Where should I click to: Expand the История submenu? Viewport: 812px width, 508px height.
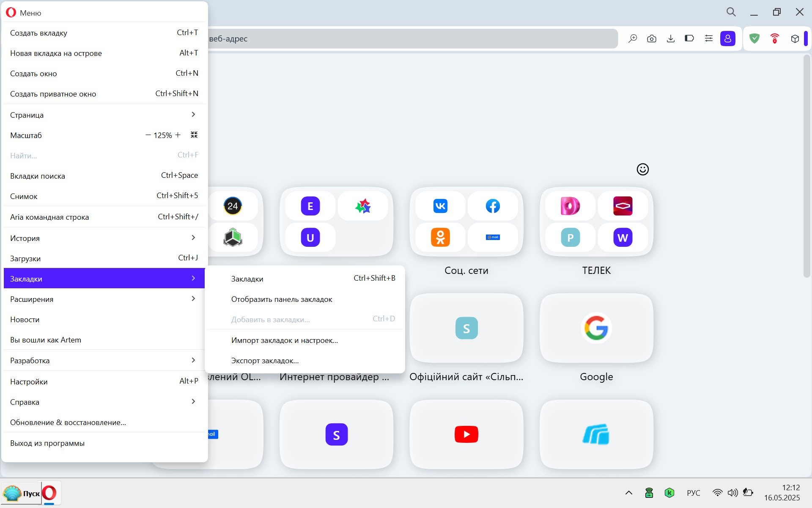tap(104, 238)
